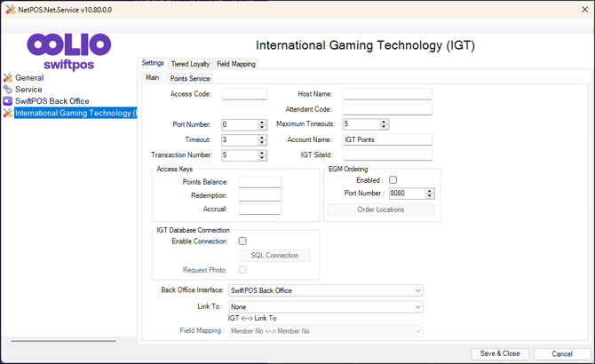Open the Back Office Interface dropdown
This screenshot has height=364, width=595.
[326, 290]
